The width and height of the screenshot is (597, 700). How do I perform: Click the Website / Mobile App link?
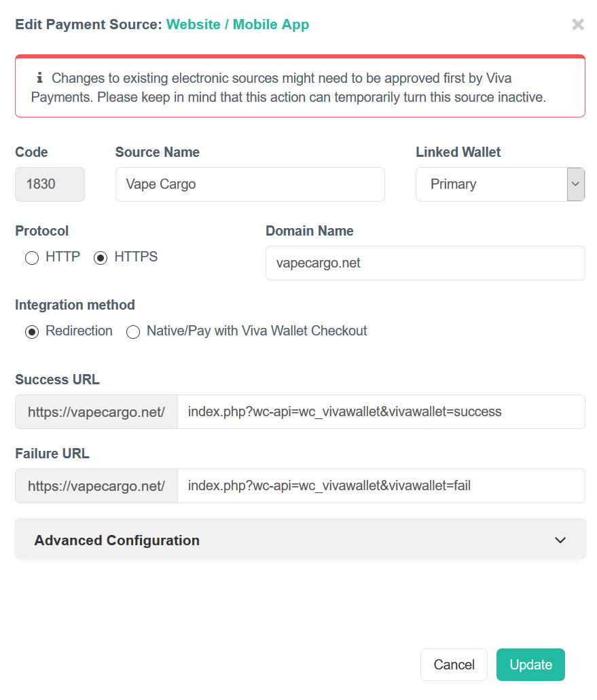tap(238, 24)
